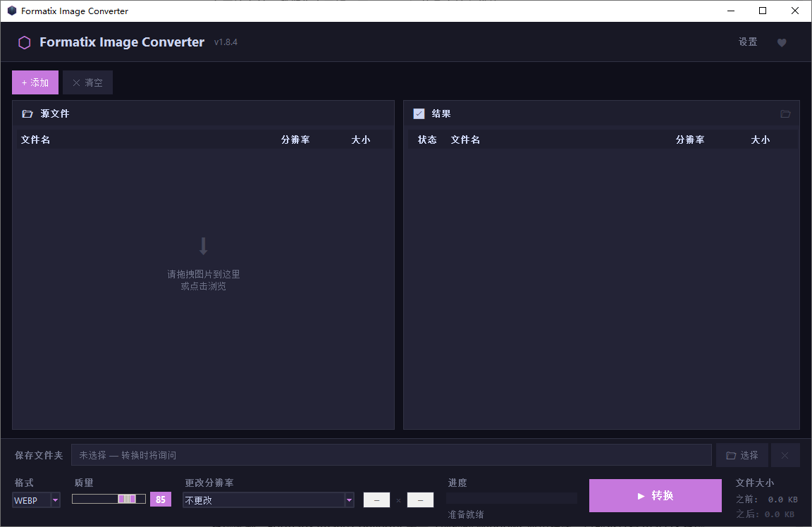Sort source list by 分辨率 column
This screenshot has height=527, width=812.
295,139
